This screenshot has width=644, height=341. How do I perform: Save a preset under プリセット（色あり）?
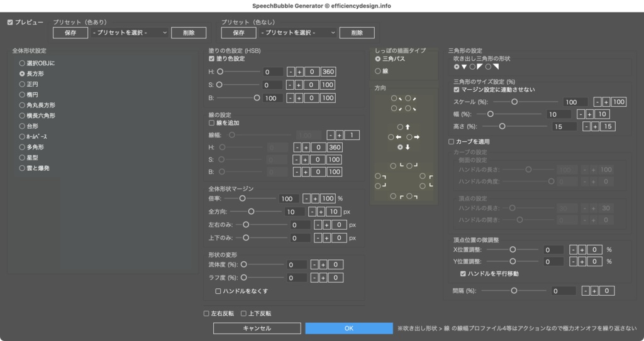[70, 33]
